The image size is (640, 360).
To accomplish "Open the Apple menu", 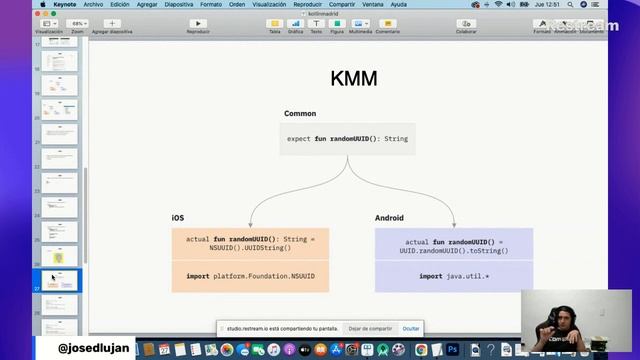I will pyautogui.click(x=43, y=4).
